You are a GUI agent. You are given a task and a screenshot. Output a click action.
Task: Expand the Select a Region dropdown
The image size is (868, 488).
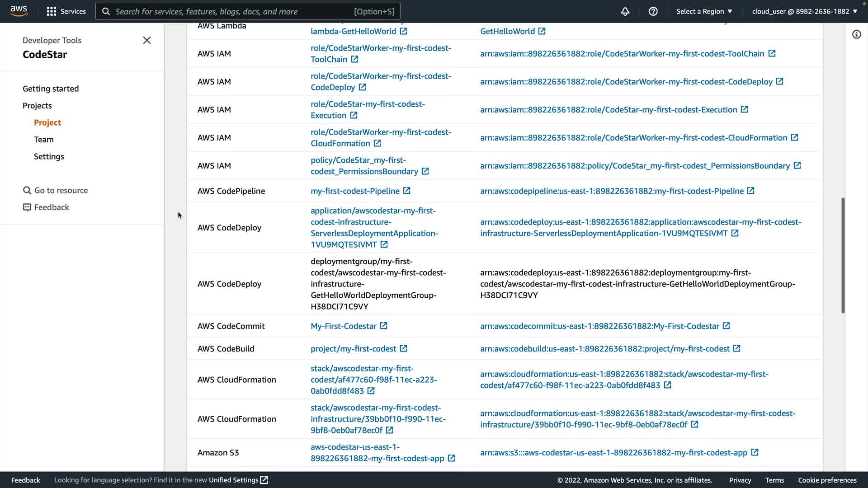(x=704, y=11)
